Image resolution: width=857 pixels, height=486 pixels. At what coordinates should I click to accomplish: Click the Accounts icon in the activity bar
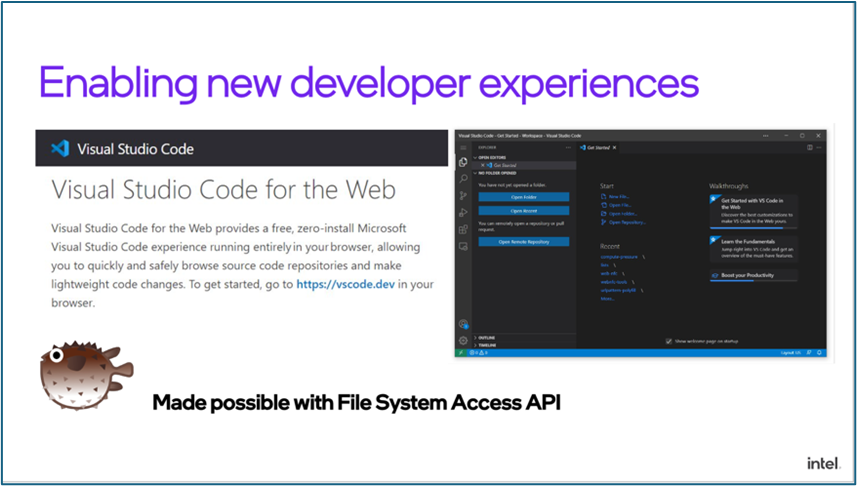(463, 324)
